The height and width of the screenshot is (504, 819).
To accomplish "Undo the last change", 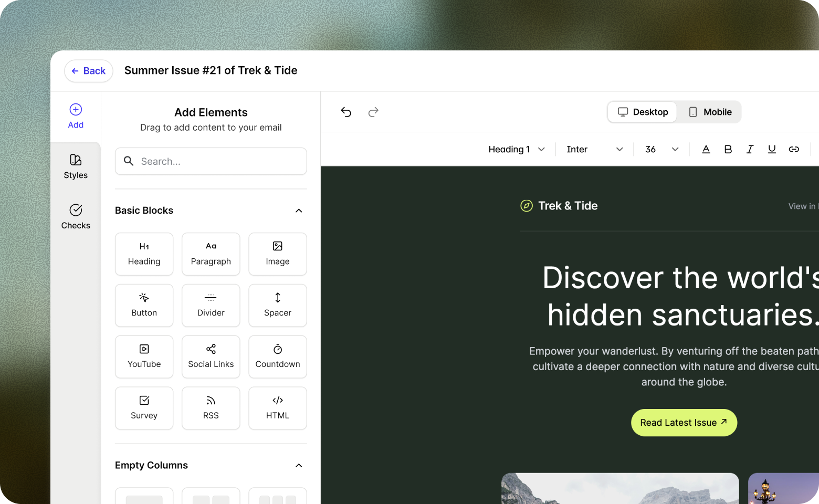I will point(346,112).
